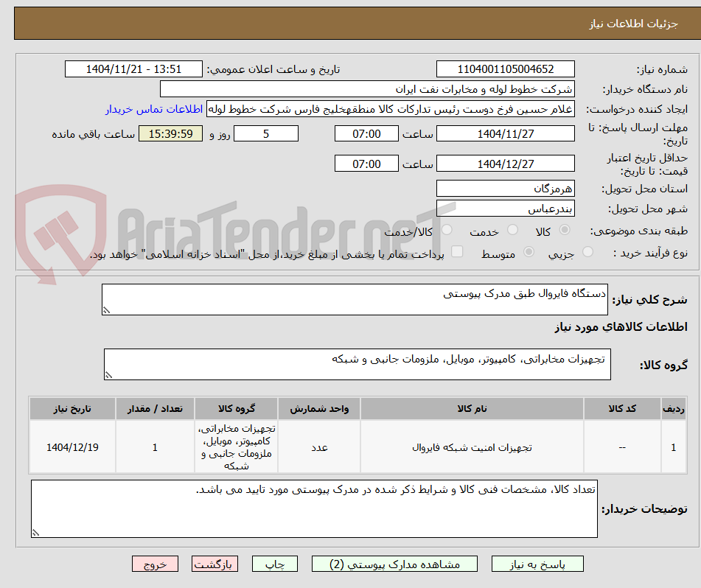Click the need date cell 1404/12/19
Viewport: 701px width, 588px height.
click(x=72, y=447)
